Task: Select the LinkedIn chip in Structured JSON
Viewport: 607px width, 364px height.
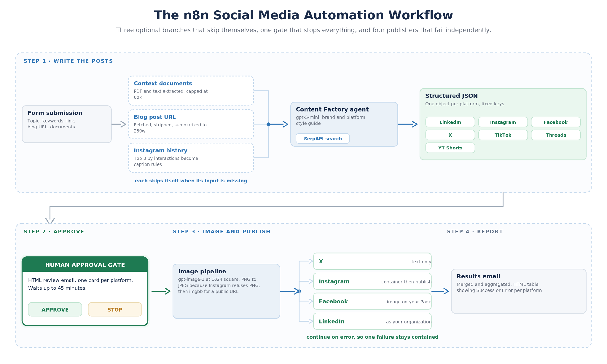Action: tap(450, 122)
